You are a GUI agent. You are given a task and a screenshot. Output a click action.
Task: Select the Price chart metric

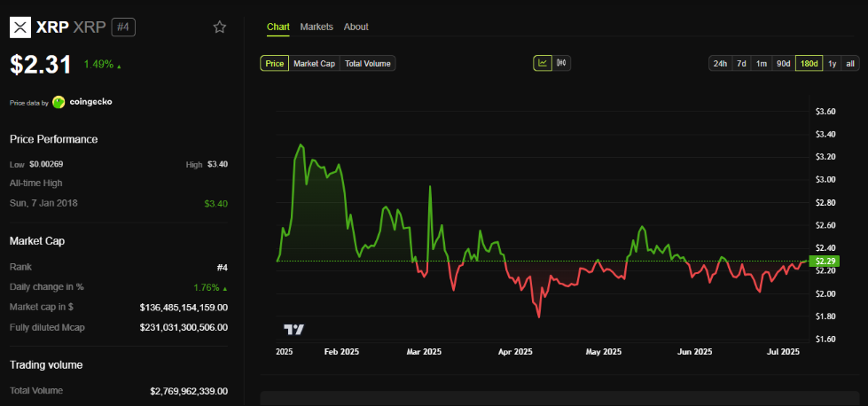pyautogui.click(x=275, y=64)
